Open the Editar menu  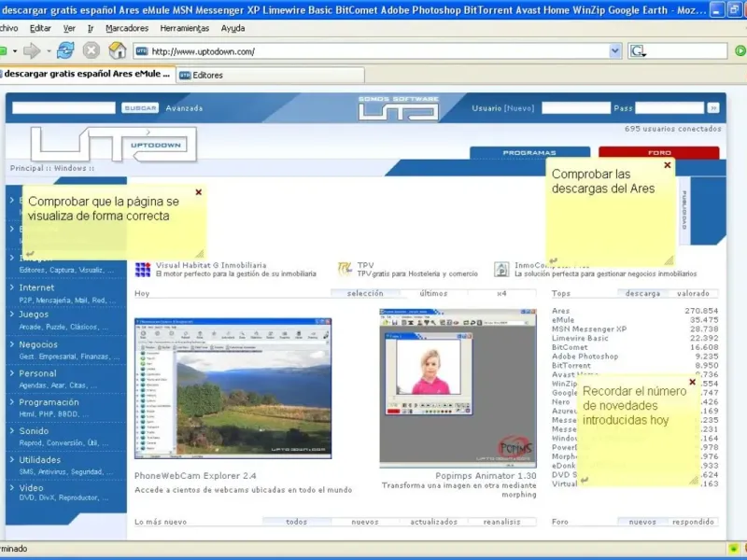click(x=40, y=29)
